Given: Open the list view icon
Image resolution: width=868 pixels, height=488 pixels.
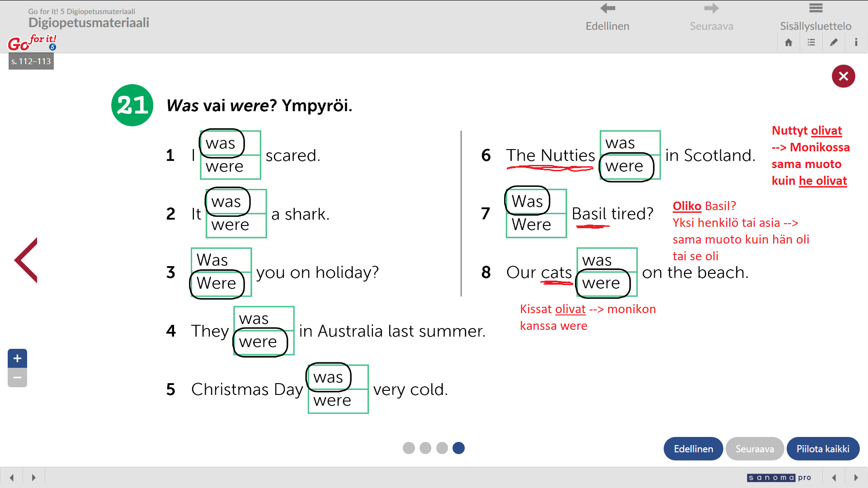Looking at the screenshot, I should click(811, 42).
